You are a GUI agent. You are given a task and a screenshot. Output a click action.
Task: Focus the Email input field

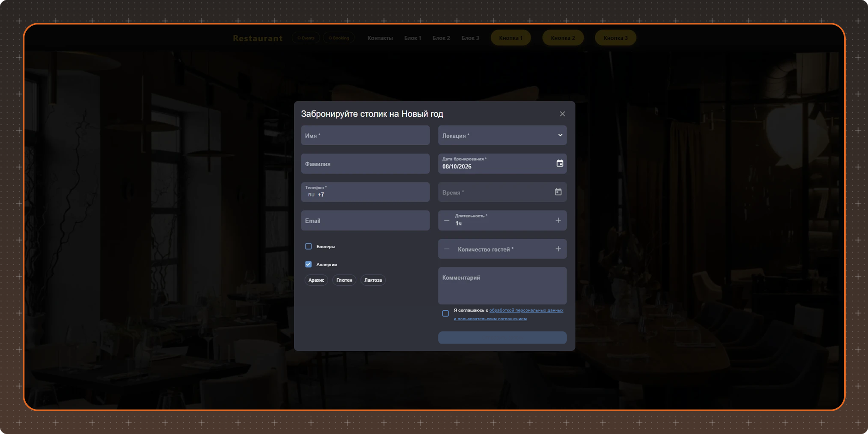365,220
